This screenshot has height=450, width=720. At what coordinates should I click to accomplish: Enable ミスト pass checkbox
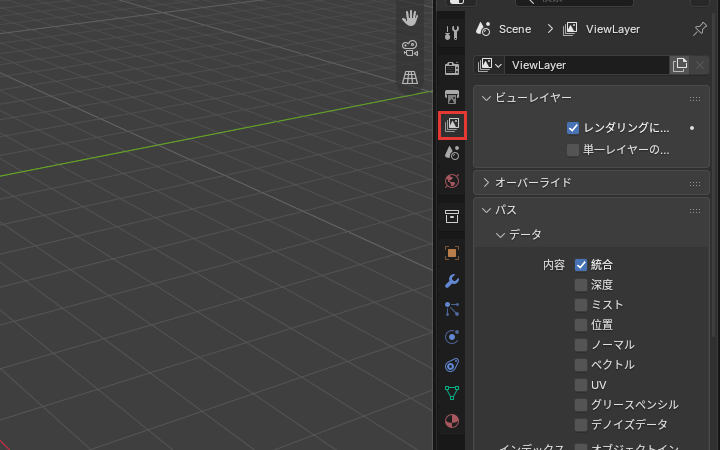(x=581, y=305)
